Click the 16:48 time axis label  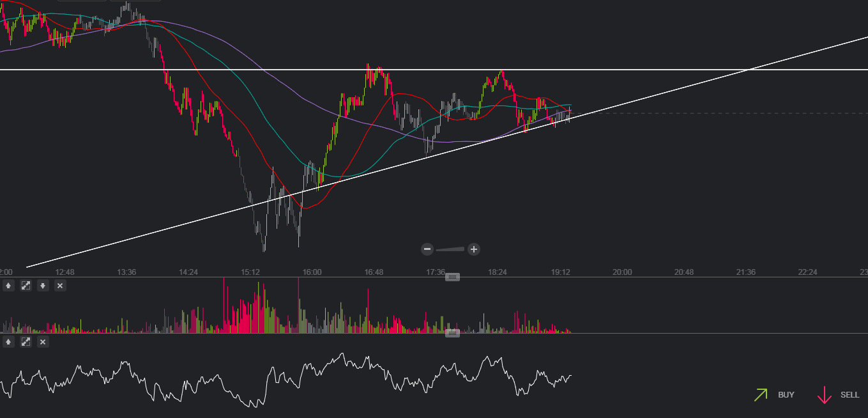pyautogui.click(x=374, y=272)
